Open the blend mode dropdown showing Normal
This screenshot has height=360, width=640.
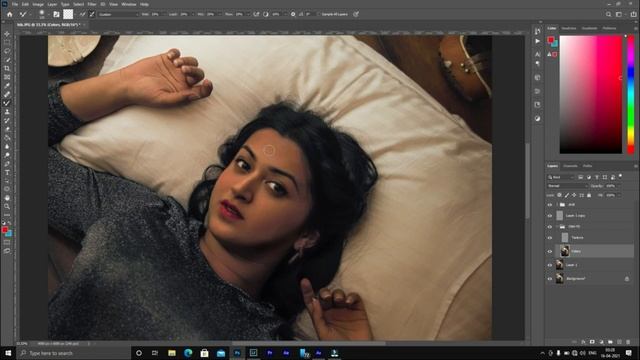(x=567, y=186)
